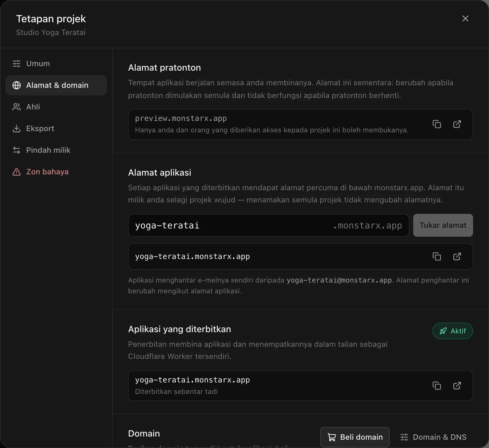Click the Aktif status badge
The width and height of the screenshot is (489, 448).
(x=453, y=331)
